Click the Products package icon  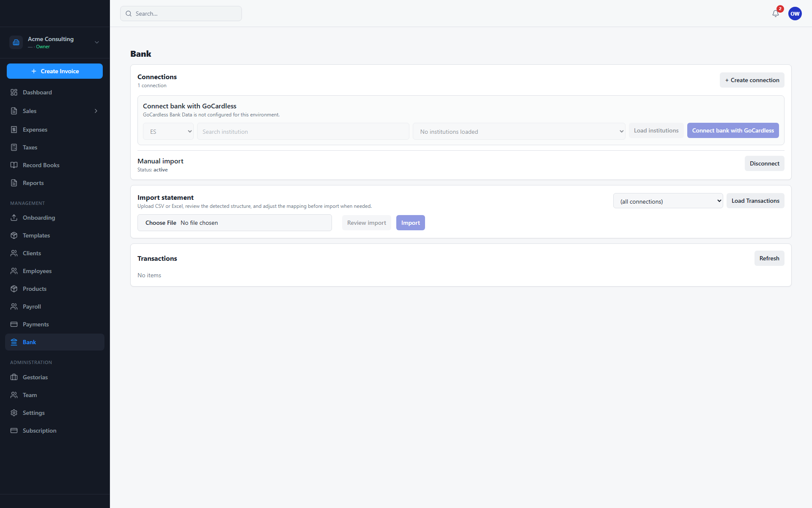click(x=14, y=289)
